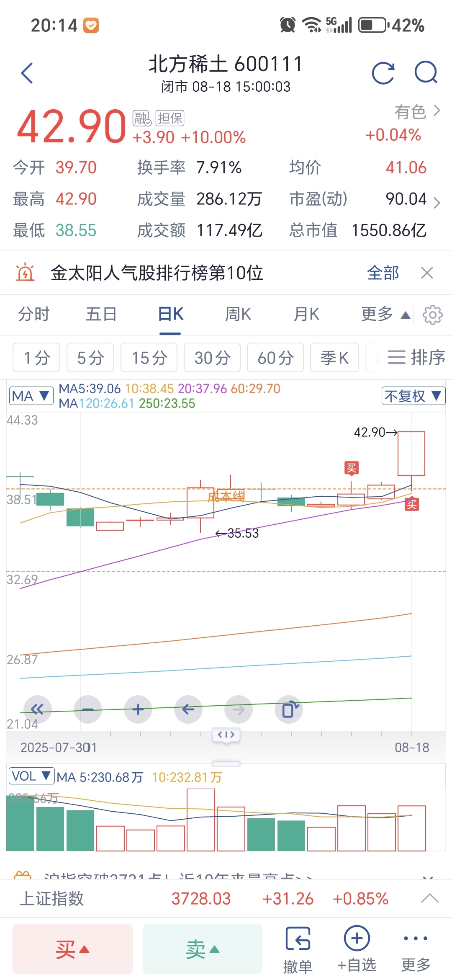The width and height of the screenshot is (452, 980).
Task: Zoom in chart with plus button
Action: coord(138,709)
